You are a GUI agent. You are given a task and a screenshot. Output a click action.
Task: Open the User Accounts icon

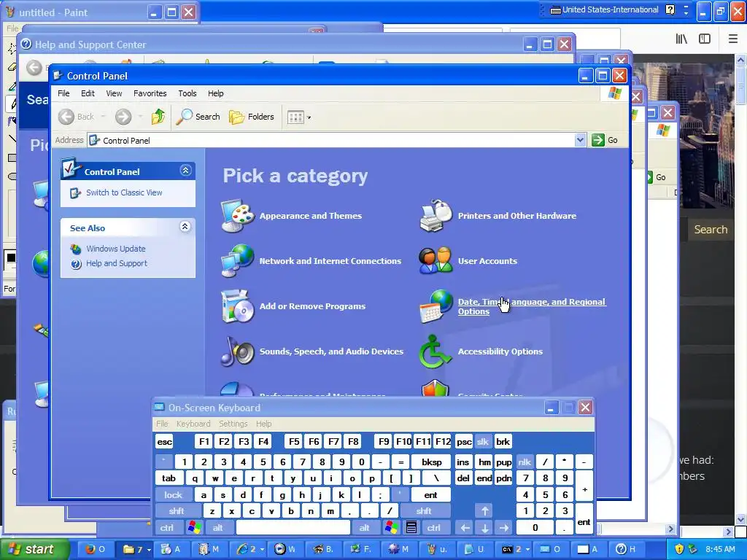click(x=436, y=261)
